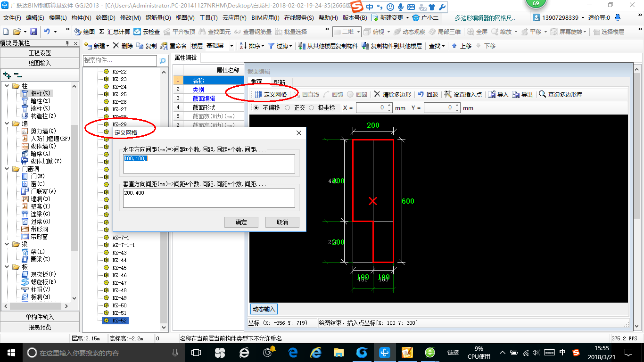This screenshot has height=362, width=644.
Task: Click 重命名 rename component
Action: tap(173, 46)
